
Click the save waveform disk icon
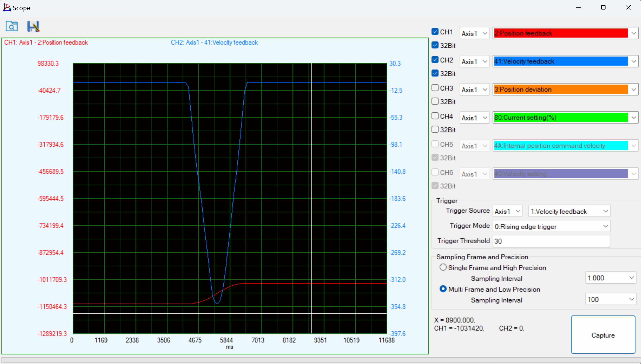coord(33,26)
